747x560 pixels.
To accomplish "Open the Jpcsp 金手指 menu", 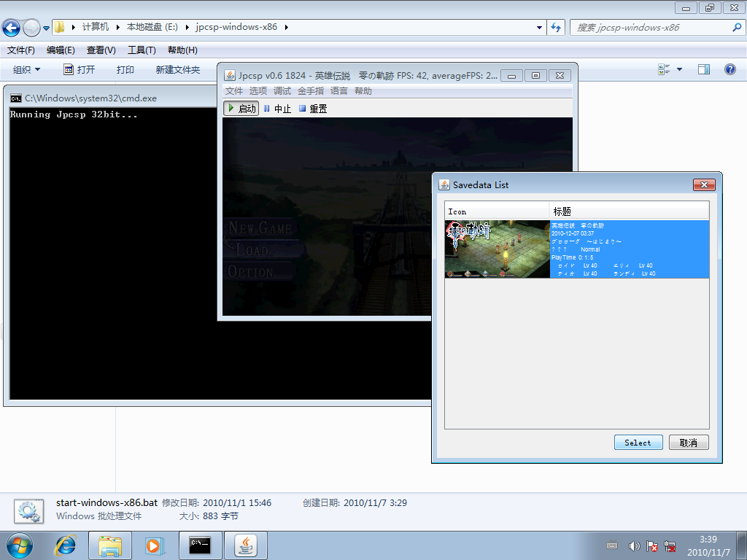I will [x=311, y=91].
